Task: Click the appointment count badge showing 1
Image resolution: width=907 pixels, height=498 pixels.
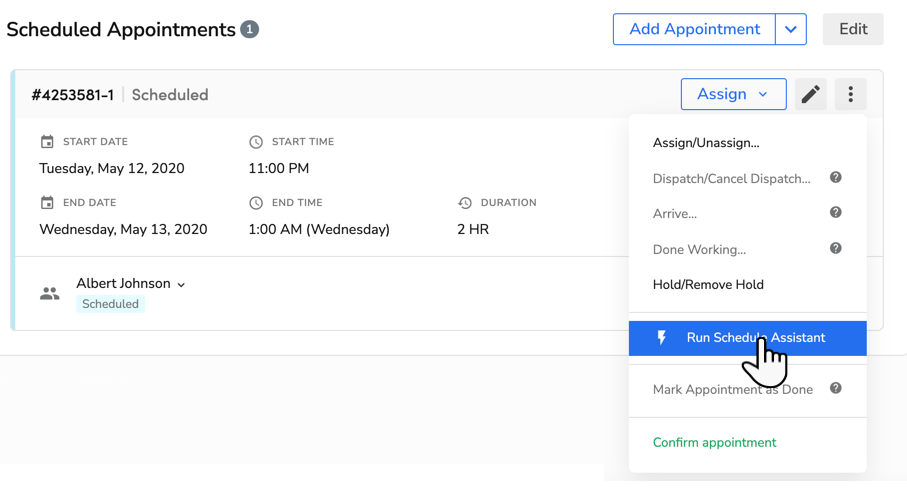Action: tap(249, 29)
